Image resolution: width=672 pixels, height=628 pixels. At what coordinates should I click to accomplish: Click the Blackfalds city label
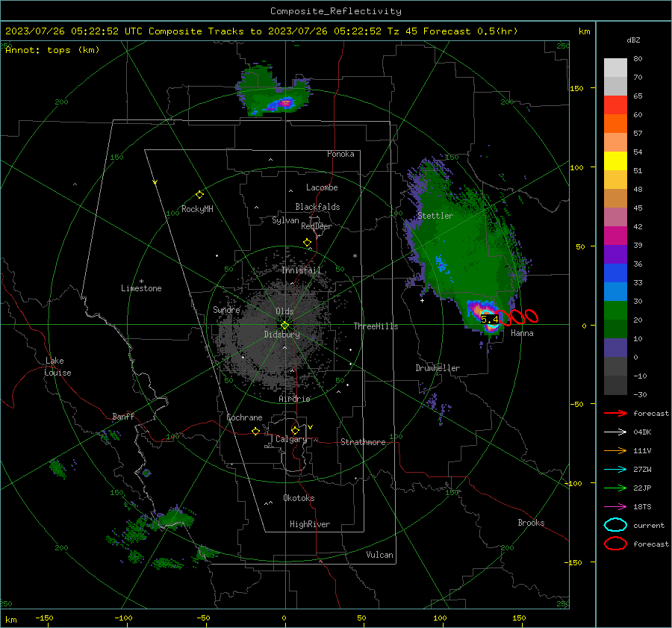point(317,207)
